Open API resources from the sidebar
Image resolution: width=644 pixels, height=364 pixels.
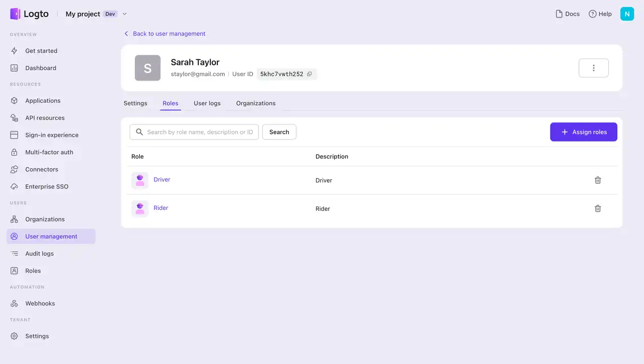tap(15, 117)
